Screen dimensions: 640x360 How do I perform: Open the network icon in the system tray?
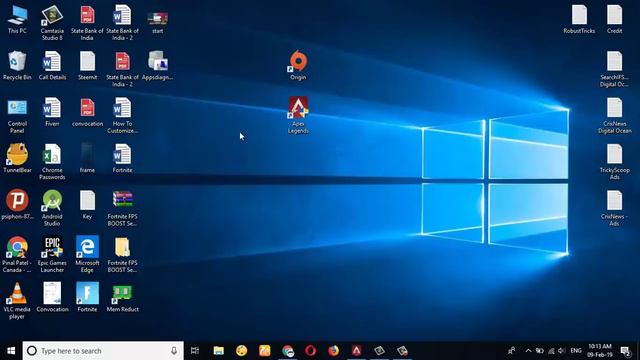pos(551,351)
